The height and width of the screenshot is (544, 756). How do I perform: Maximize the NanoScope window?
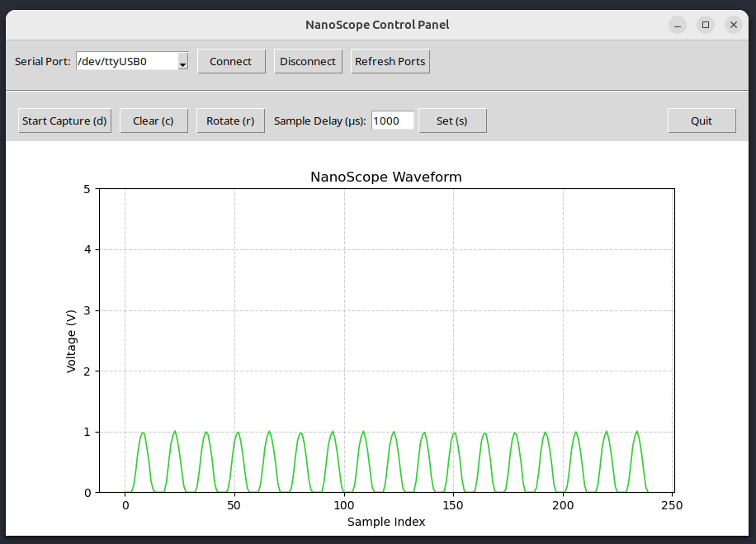[x=706, y=25]
